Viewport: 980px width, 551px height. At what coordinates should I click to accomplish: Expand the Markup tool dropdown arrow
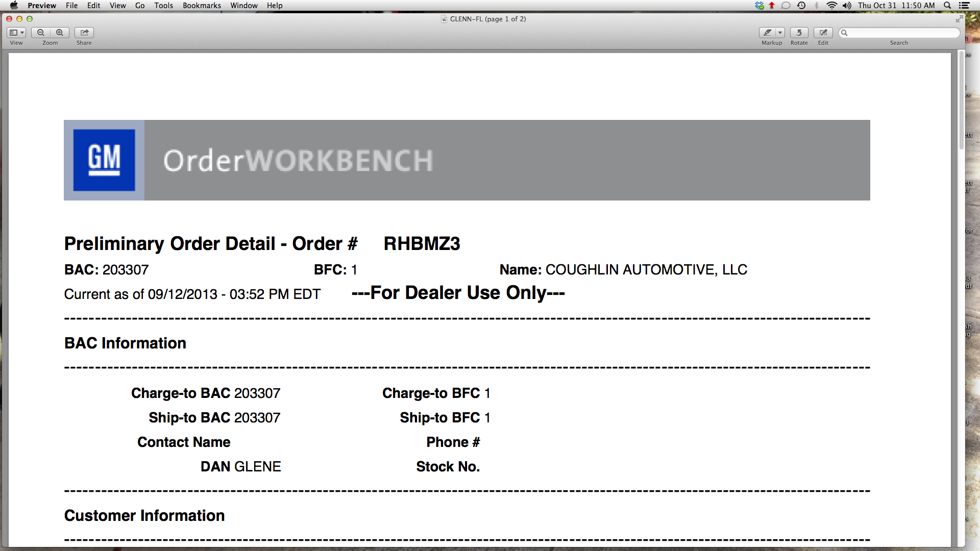click(780, 33)
